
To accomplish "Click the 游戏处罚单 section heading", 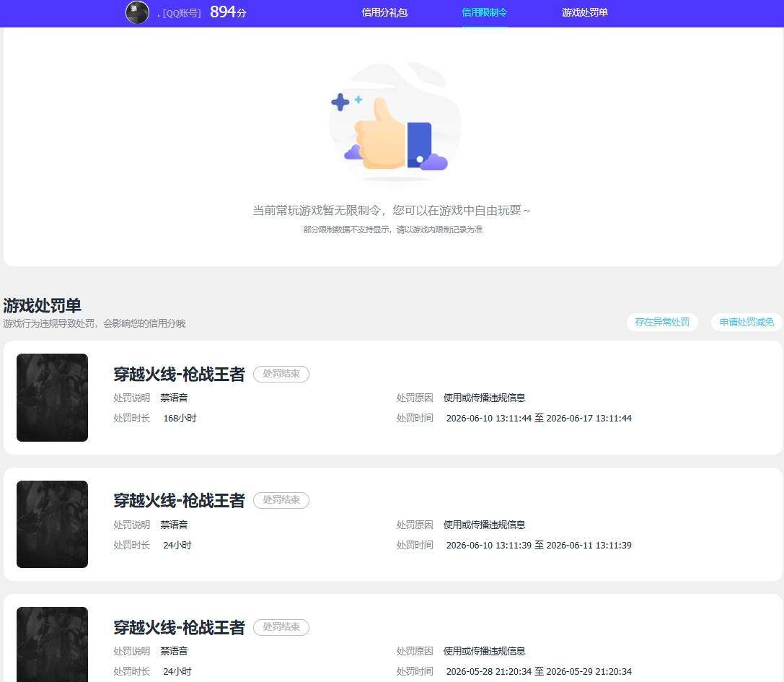I will [x=42, y=305].
